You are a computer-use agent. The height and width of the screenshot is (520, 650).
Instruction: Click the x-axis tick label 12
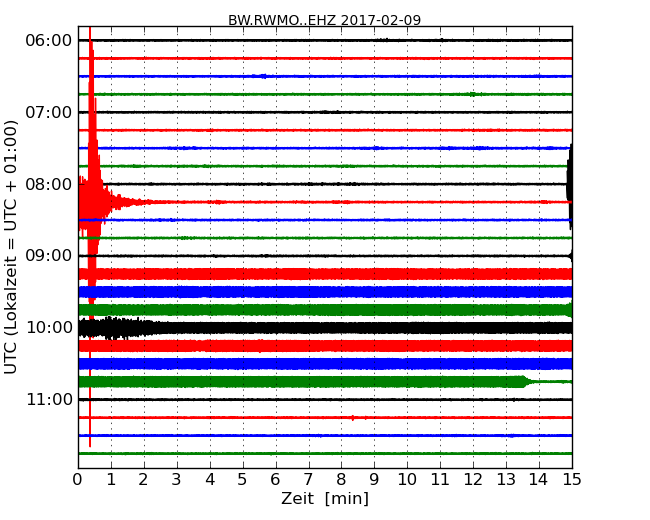coord(473,480)
